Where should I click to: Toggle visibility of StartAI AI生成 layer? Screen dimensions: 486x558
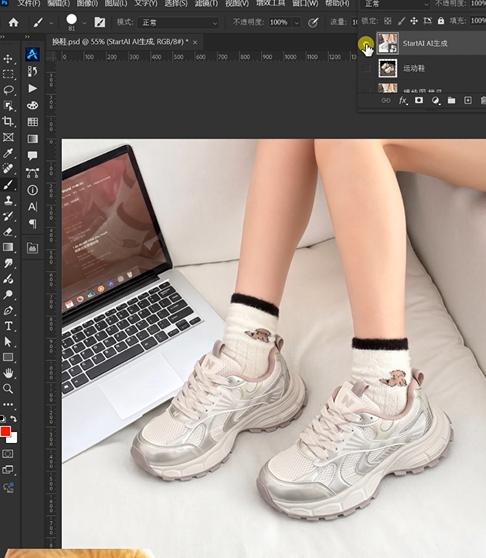pyautogui.click(x=366, y=44)
